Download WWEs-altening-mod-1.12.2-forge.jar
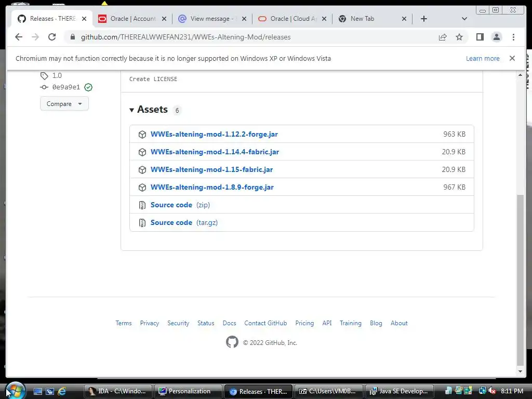The height and width of the screenshot is (399, 532). 214,134
